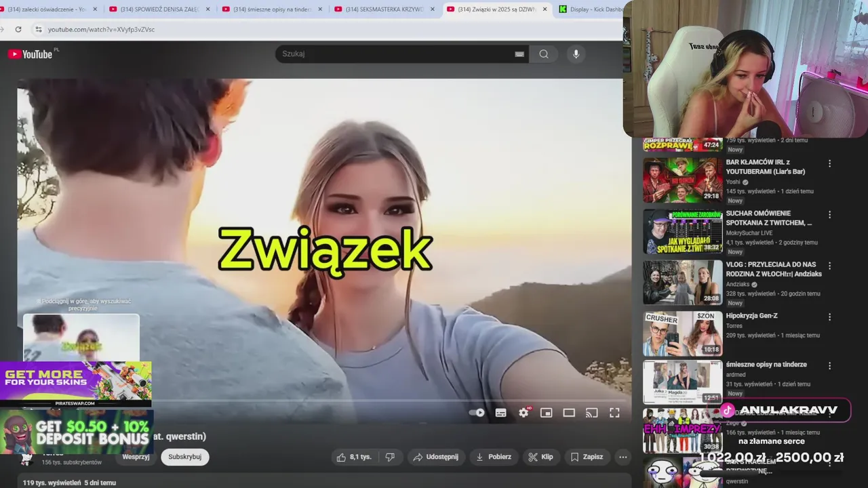This screenshot has width=868, height=488.
Task: Open 'Hipokryzja Gen-Z' video thumbnail
Action: tap(683, 333)
